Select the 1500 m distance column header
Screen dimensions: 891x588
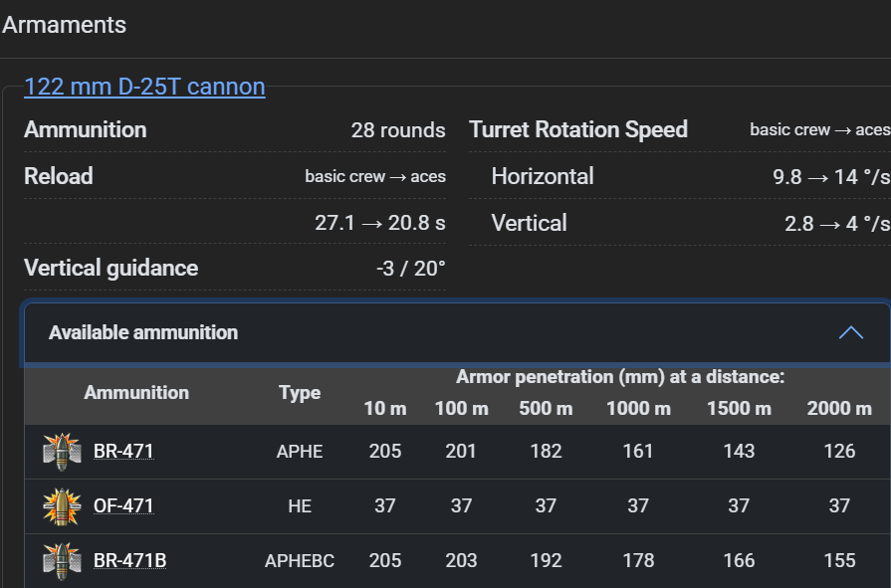(x=739, y=409)
